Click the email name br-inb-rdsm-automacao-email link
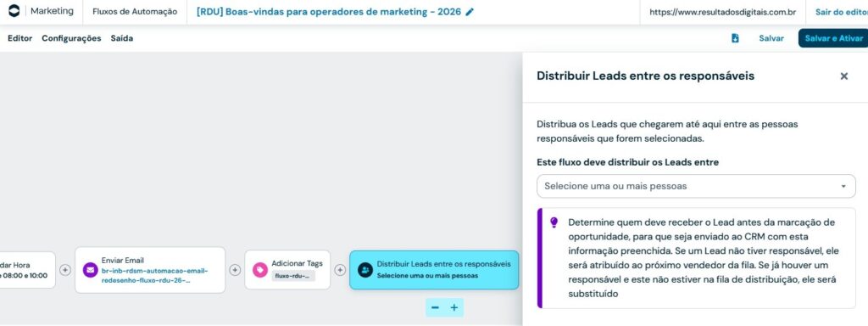Screen dimensions: 868x326 (154, 276)
